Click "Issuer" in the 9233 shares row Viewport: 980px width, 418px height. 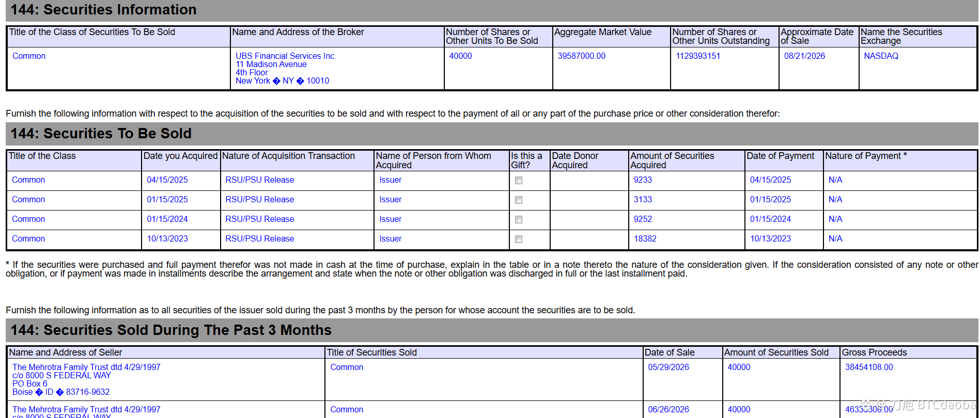[x=390, y=180]
